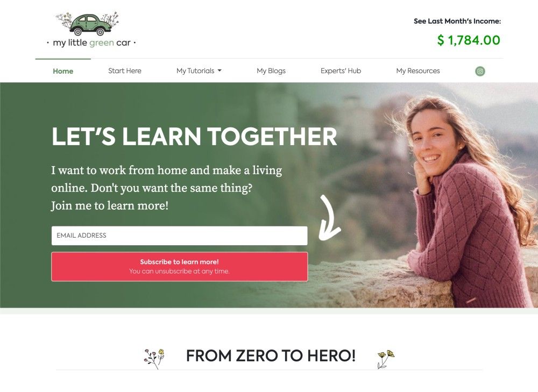This screenshot has width=538, height=392.
Task: Click the $ 1,784.00 income amount
Action: tap(469, 40)
